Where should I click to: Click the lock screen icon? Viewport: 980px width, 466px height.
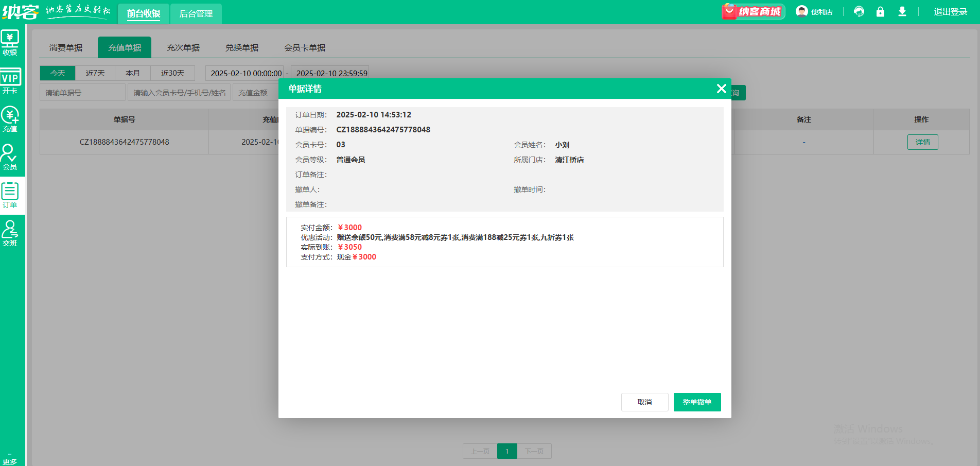pos(880,11)
